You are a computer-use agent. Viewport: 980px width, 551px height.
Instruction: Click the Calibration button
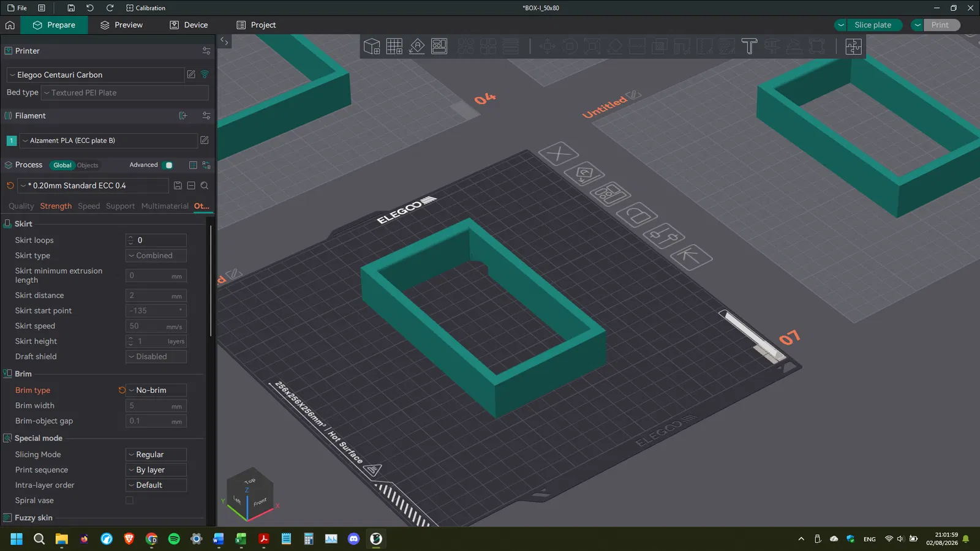click(x=146, y=8)
